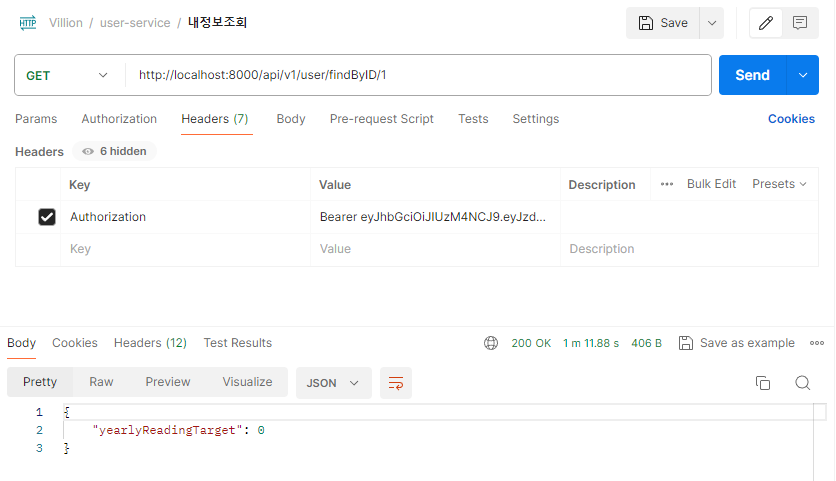Viewport: 836px width, 481px height.
Task: Open the Authorization tab
Action: [x=119, y=119]
